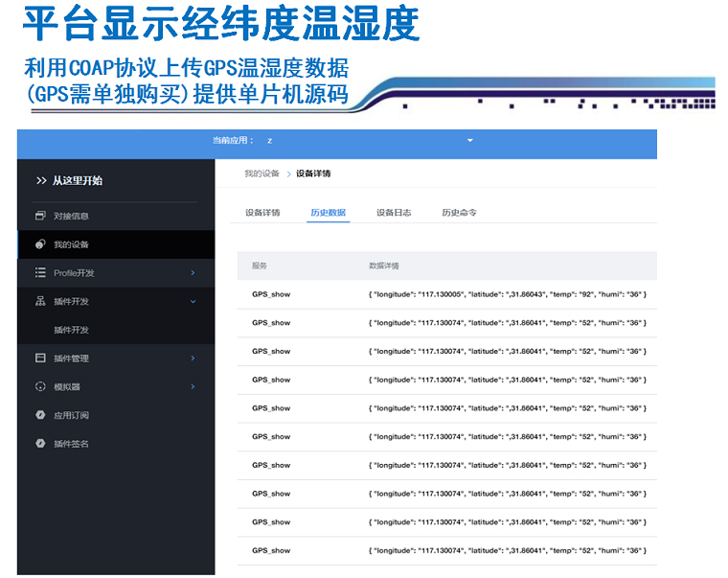The image size is (728, 578).
Task: Click GPS_show in the first table row
Action: pyautogui.click(x=271, y=294)
